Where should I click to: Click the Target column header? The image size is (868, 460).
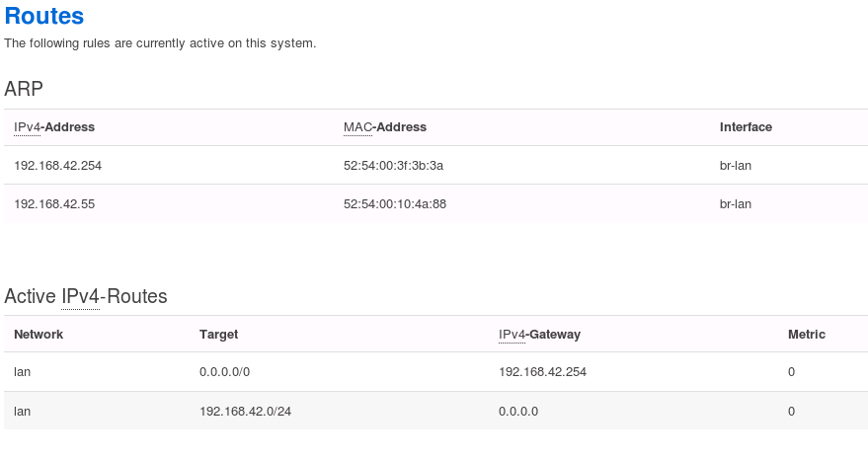(x=218, y=335)
